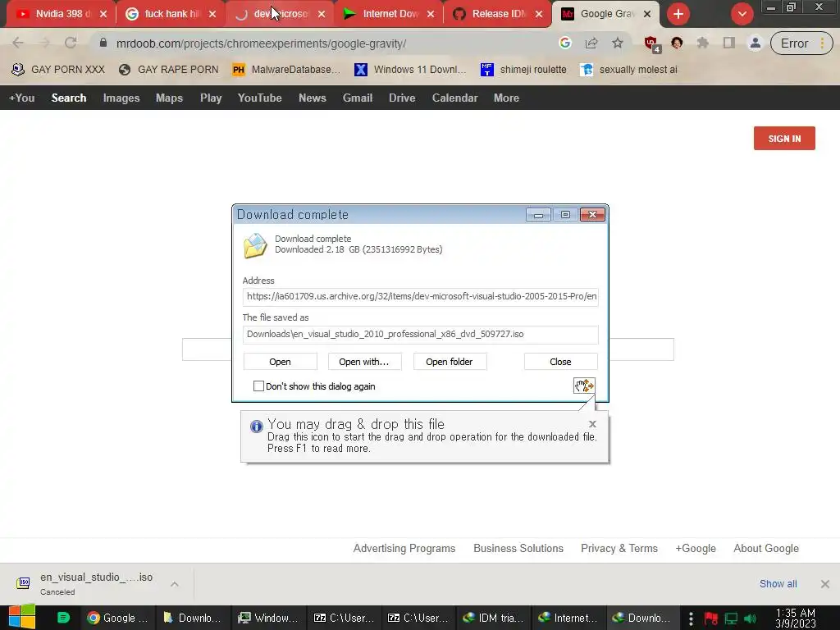Open Images in the Google bar
840x630 pixels.
coord(121,98)
